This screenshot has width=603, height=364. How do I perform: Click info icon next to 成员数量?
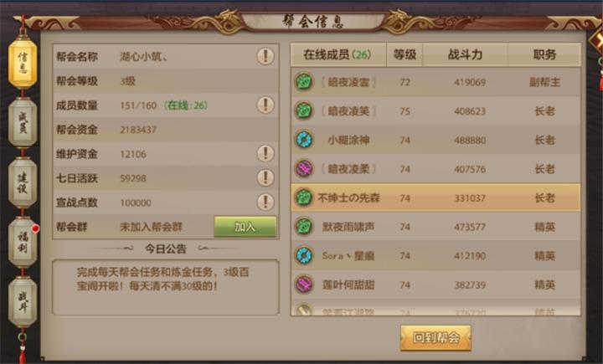coord(265,105)
